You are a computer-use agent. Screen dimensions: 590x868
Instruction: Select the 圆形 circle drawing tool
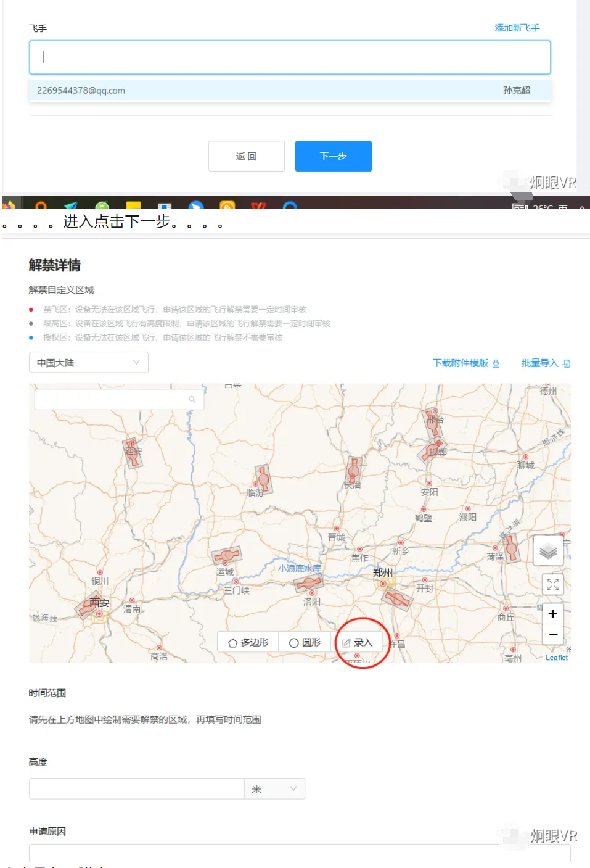pyautogui.click(x=305, y=642)
